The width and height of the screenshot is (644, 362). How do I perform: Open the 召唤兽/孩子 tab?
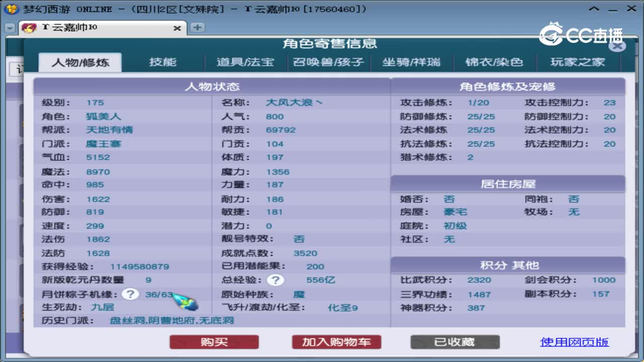tap(329, 62)
